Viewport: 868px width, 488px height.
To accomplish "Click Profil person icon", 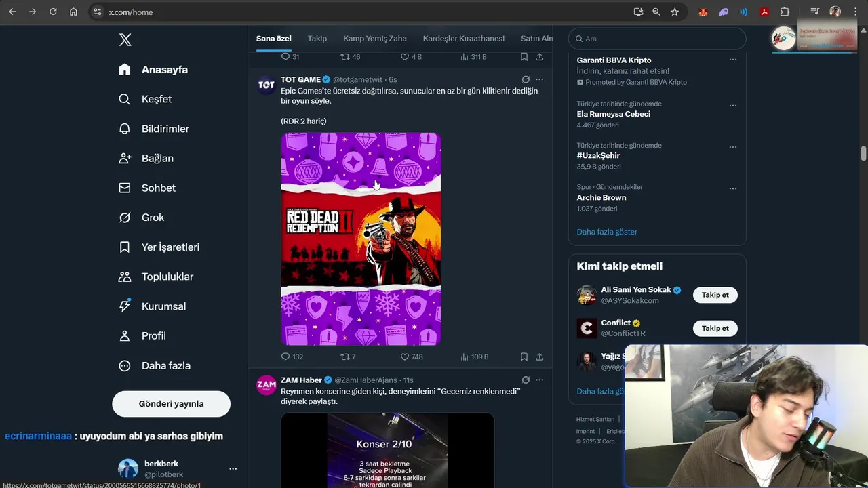I will [125, 335].
